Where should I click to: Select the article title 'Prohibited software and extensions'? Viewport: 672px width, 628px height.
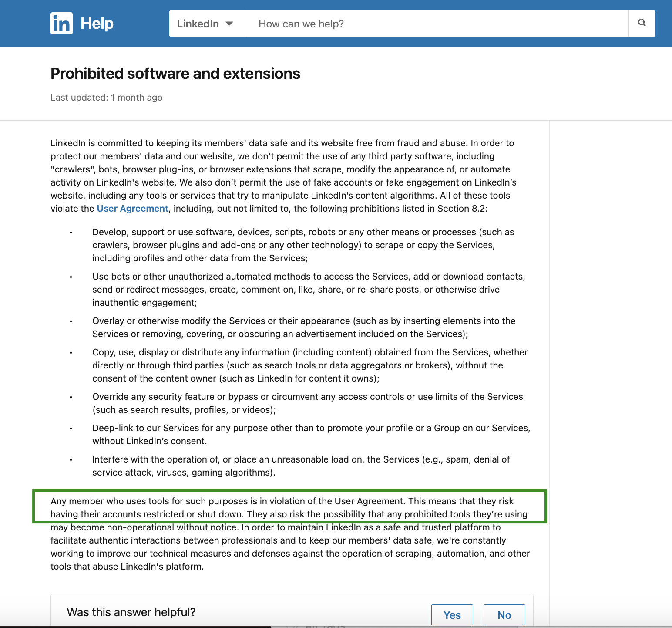click(x=175, y=73)
